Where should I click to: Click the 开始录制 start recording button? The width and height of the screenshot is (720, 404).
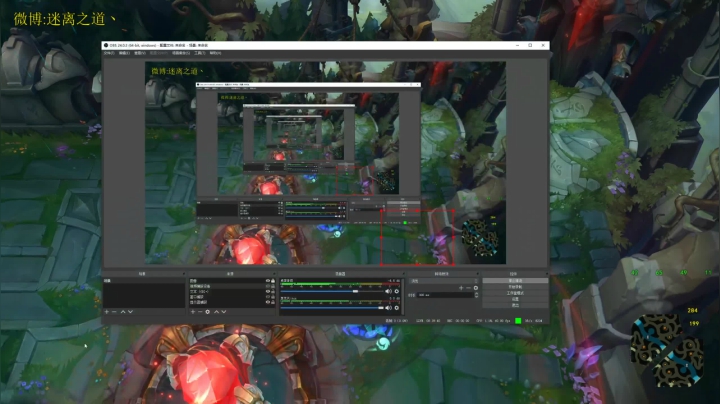pyautogui.click(x=515, y=287)
